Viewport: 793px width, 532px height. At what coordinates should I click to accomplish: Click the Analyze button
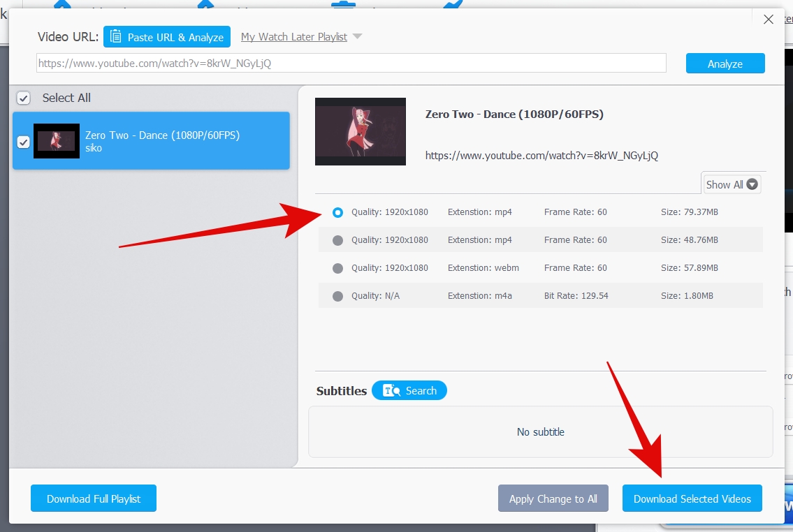tap(725, 64)
